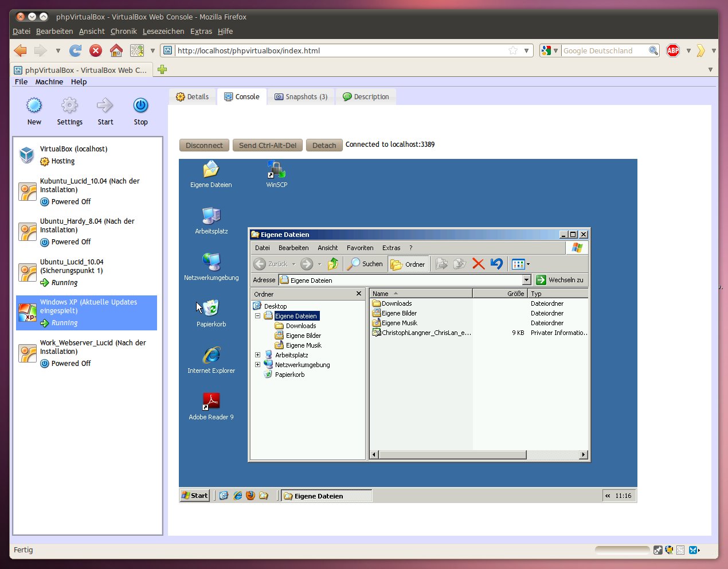Collapse the Eigene Dateien tree node
The width and height of the screenshot is (728, 569).
point(257,316)
